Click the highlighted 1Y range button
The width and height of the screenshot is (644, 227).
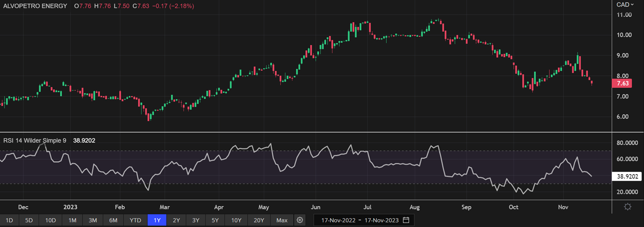[157, 220]
